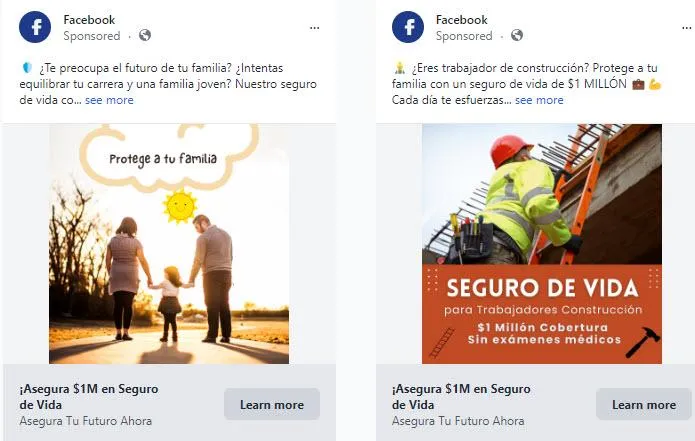Click the construction worker emoji in the ad text
The image size is (695, 441).
tap(400, 68)
